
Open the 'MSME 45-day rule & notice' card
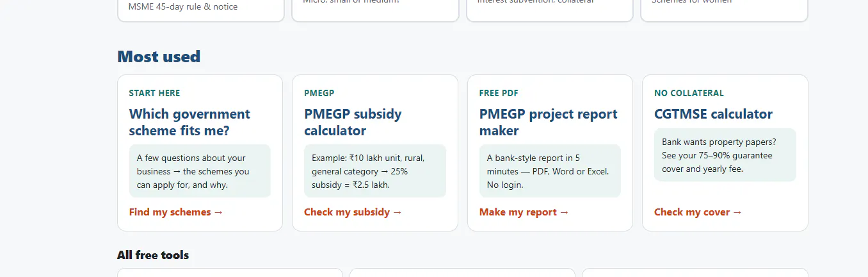[201, 10]
